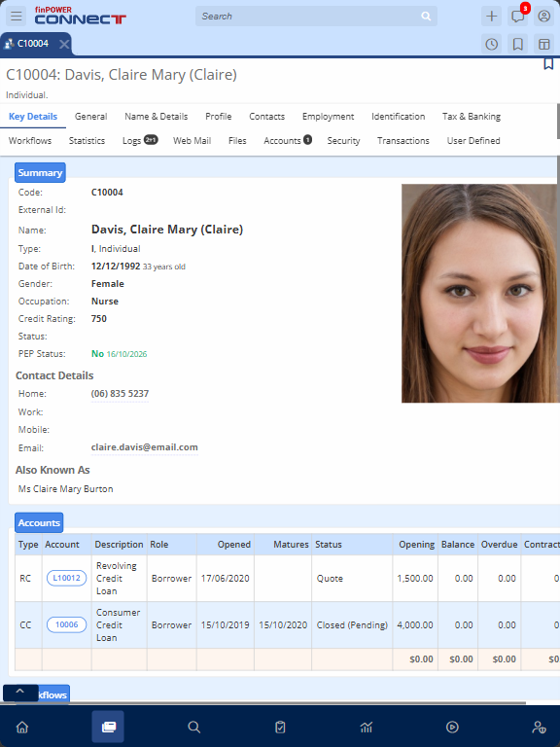Click the client photo thumbnail
This screenshot has width=560, height=747.
click(x=480, y=294)
